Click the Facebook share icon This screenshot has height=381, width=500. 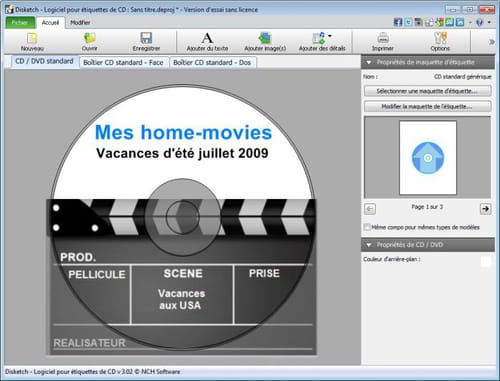pyautogui.click(x=398, y=22)
